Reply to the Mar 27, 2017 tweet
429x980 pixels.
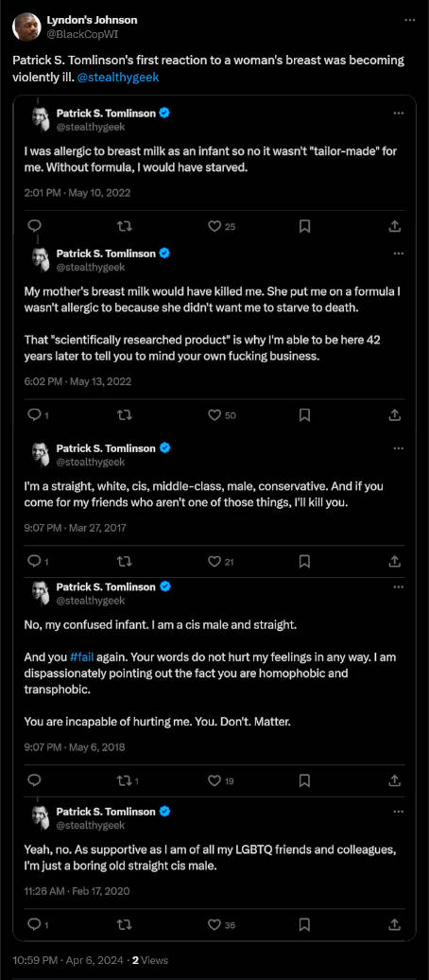tap(36, 561)
